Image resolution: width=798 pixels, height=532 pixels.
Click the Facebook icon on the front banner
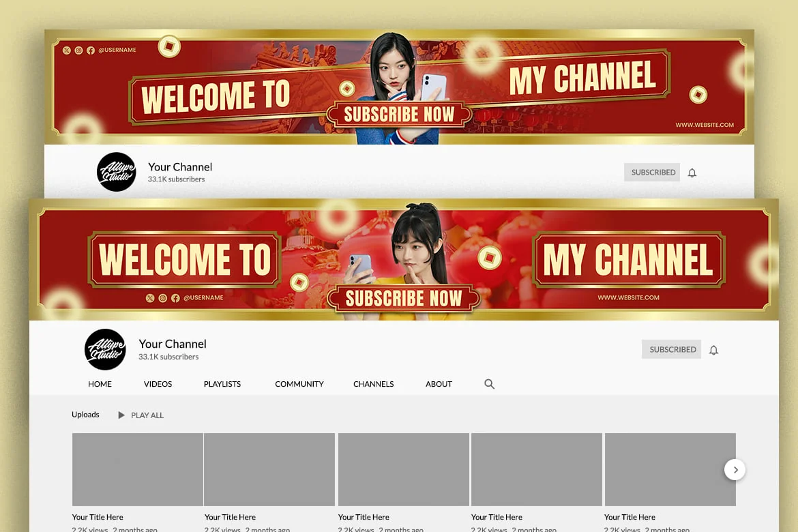pos(175,298)
